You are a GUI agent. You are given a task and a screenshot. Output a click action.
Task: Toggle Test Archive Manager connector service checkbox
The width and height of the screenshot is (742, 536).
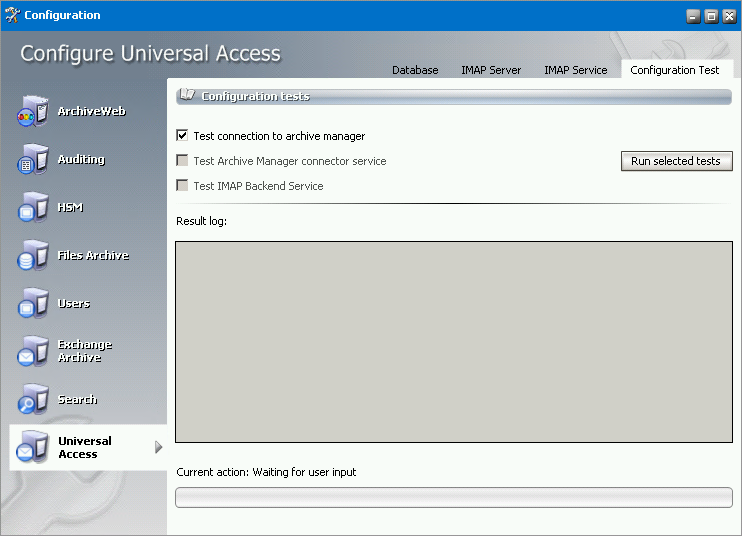point(182,161)
